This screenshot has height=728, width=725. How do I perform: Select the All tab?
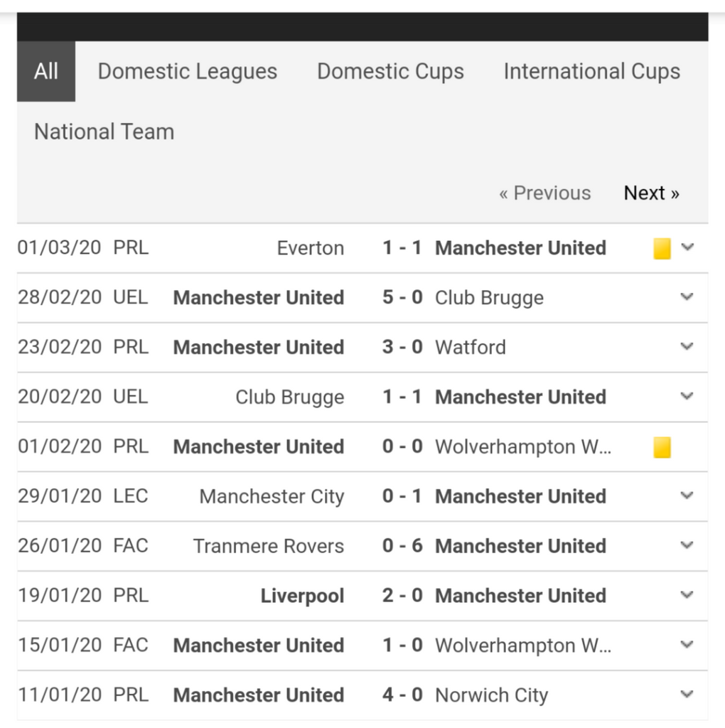click(x=46, y=71)
